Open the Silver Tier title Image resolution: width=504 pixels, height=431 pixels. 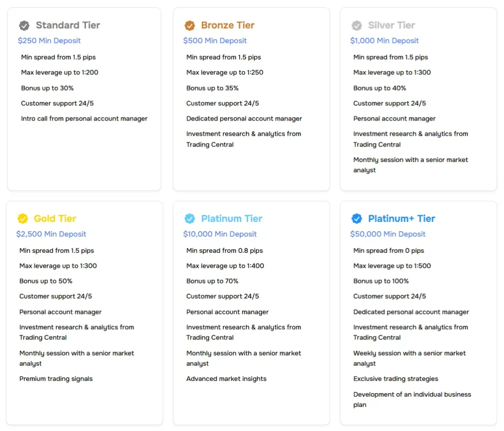391,25
